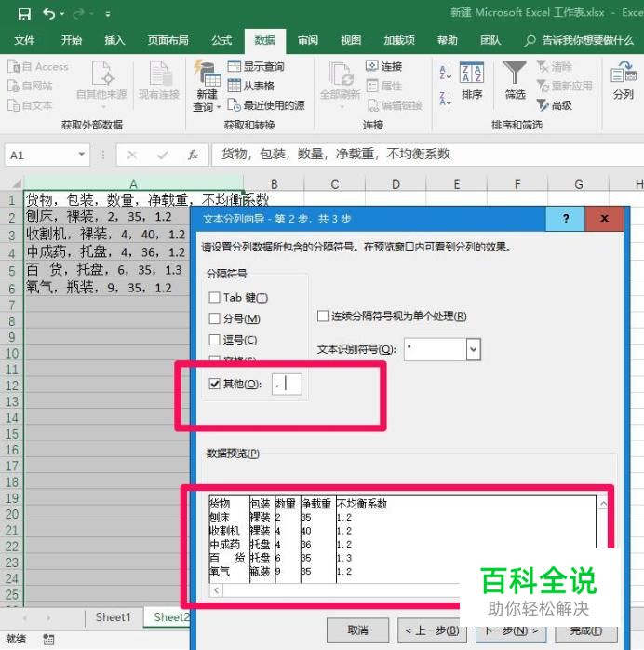Click the dialog help question mark
The width and height of the screenshot is (644, 650).
(x=565, y=219)
